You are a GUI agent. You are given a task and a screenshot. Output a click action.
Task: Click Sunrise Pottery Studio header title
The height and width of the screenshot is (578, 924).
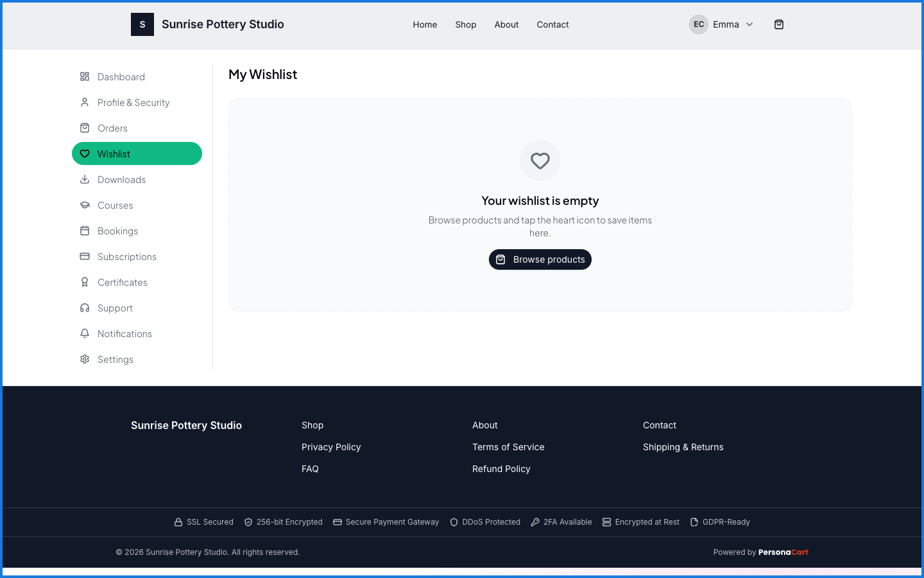point(223,24)
